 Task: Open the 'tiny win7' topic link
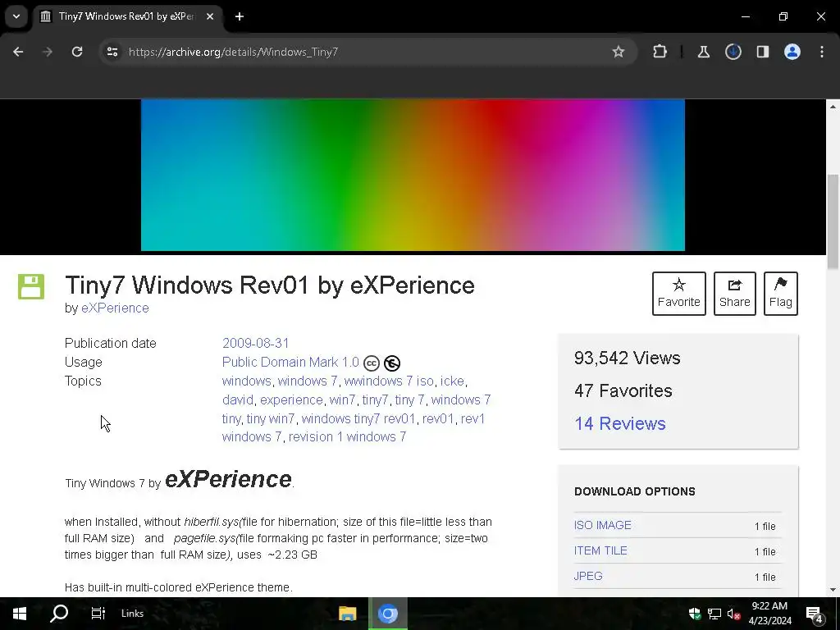coord(271,418)
